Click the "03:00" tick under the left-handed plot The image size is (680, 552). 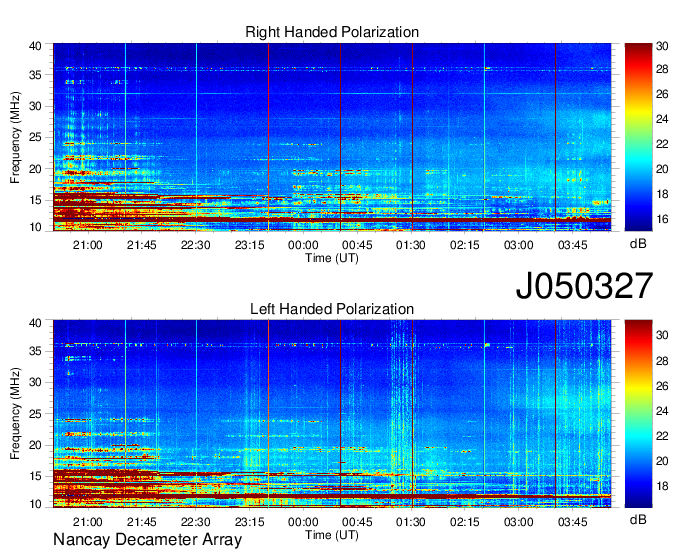[x=519, y=522]
